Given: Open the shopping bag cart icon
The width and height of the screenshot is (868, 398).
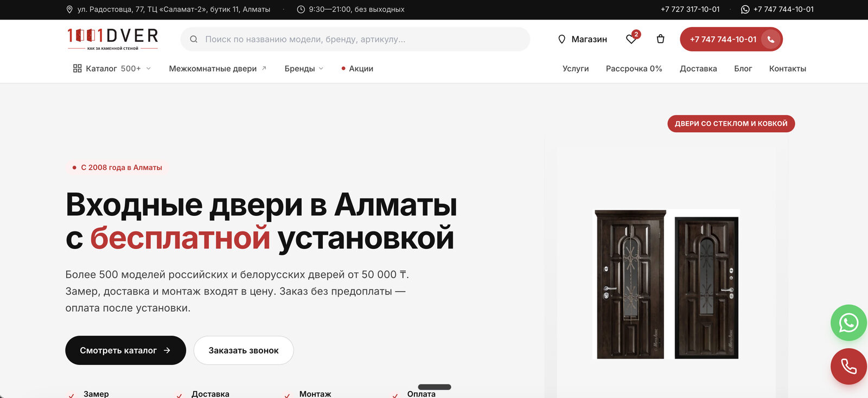Looking at the screenshot, I should 660,39.
